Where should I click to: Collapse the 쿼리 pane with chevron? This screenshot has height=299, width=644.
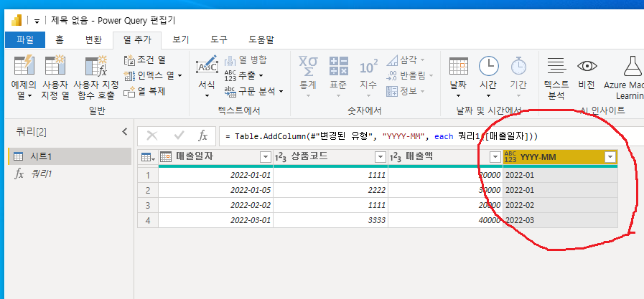(x=124, y=131)
